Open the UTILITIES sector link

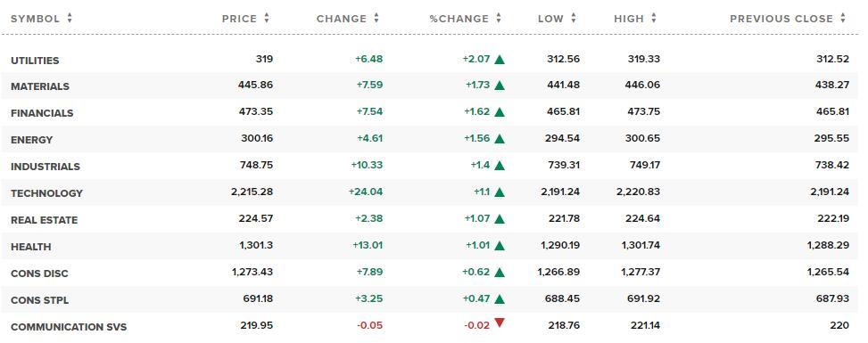[x=35, y=61]
